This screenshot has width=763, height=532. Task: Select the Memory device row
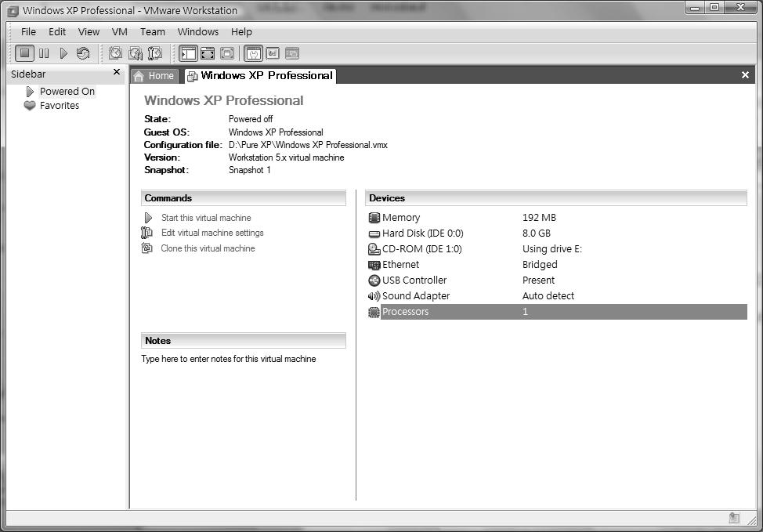[556, 218]
